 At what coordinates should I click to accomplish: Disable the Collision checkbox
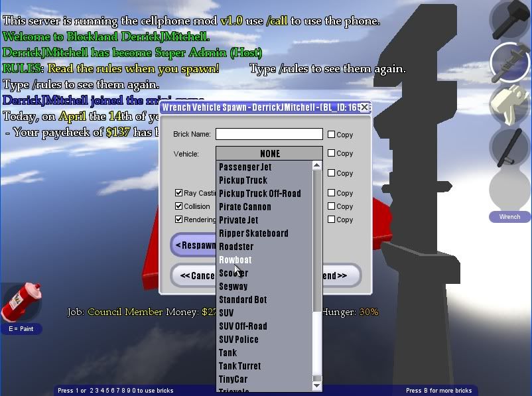pyautogui.click(x=179, y=206)
